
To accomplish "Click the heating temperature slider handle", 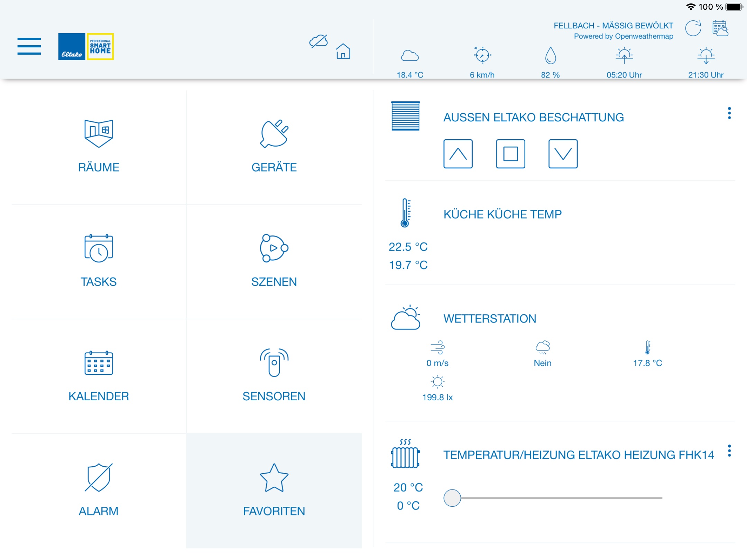I will tap(452, 498).
